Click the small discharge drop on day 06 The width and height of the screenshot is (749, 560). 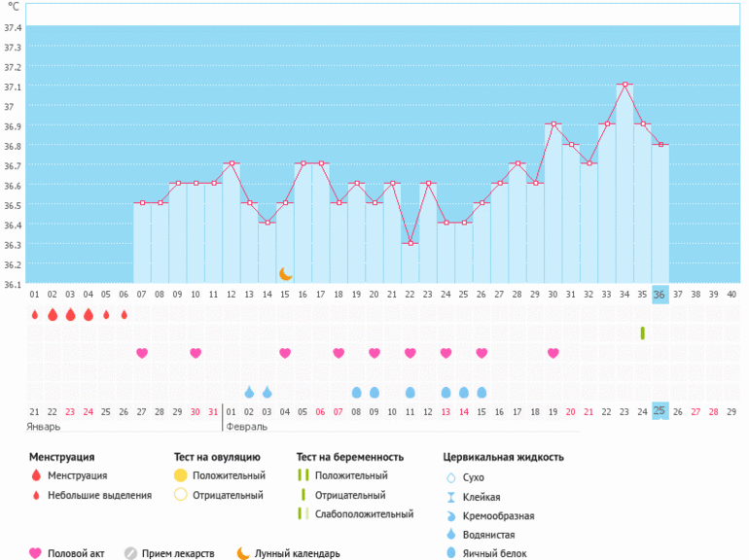click(x=124, y=315)
